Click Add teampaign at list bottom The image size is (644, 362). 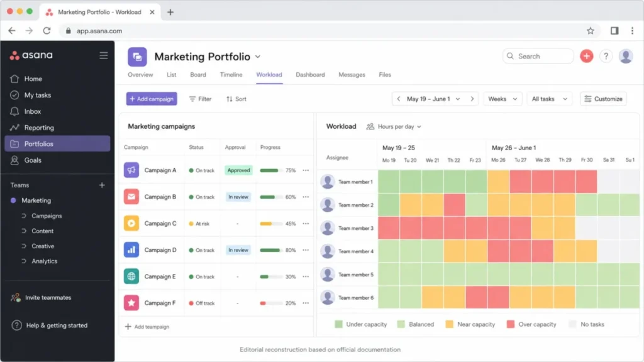147,327
